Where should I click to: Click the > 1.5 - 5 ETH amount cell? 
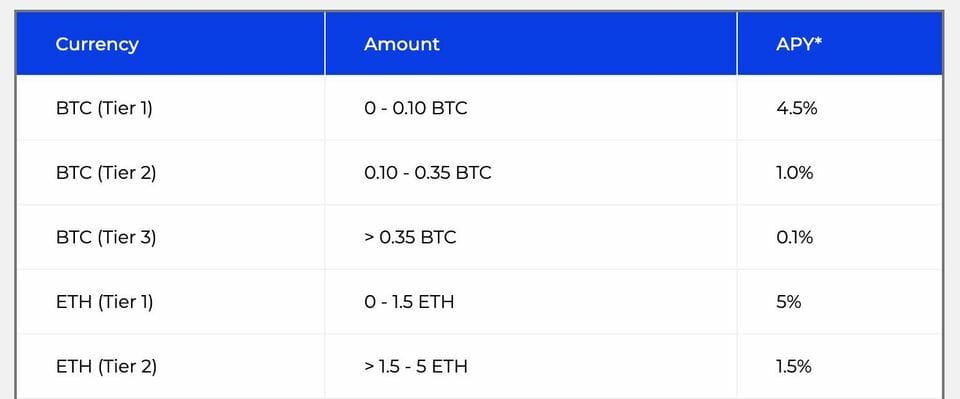point(416,367)
